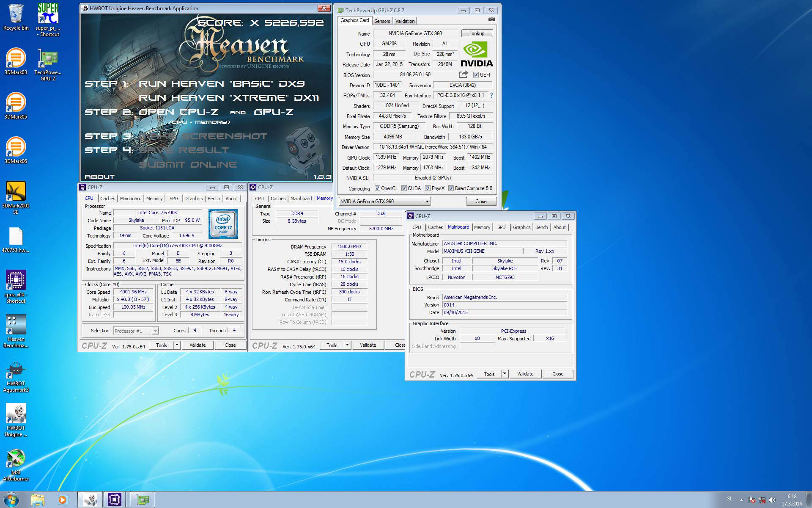Expand Tools dropdown arrow in CPU-Z Memory window
The width and height of the screenshot is (812, 508).
click(347, 345)
